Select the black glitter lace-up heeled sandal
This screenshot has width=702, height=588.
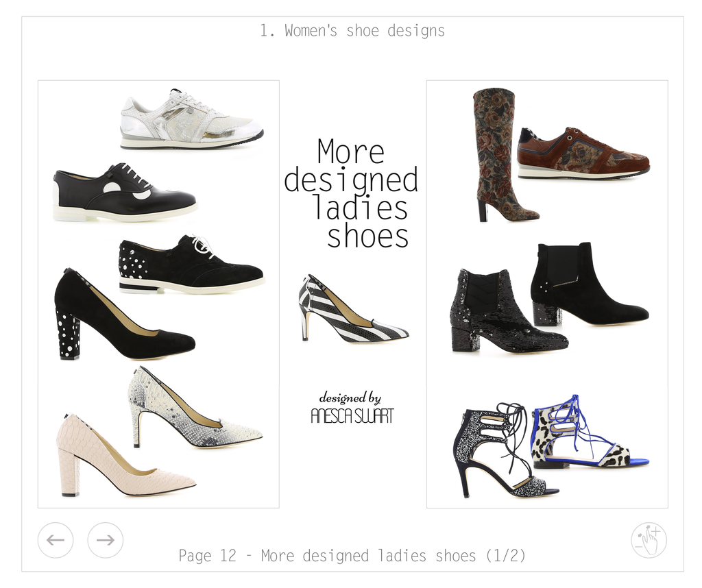(x=505, y=450)
